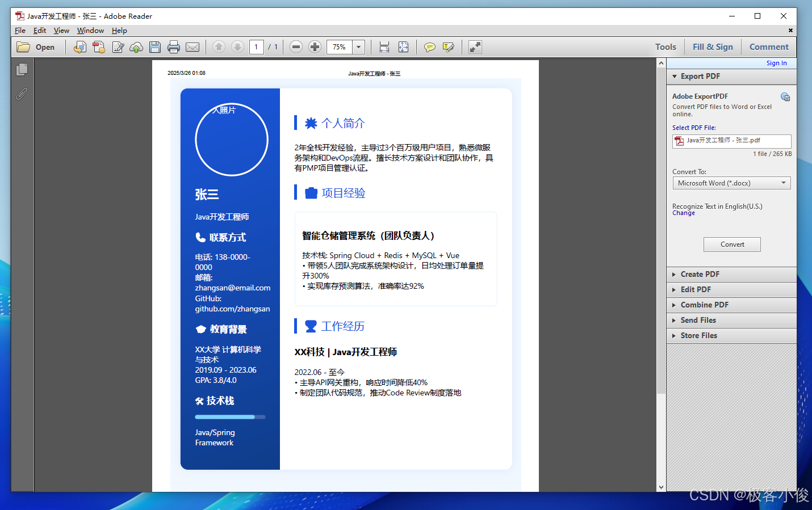This screenshot has height=510, width=812.
Task: Open the Edit menu
Action: [x=40, y=31]
